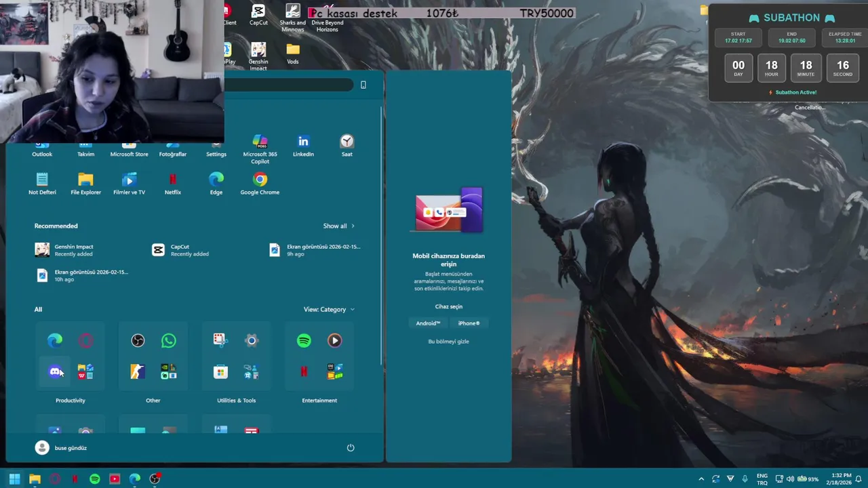Open Snipping Tool in Utilities & Tools
Screen dimensions: 868x488
(220, 340)
